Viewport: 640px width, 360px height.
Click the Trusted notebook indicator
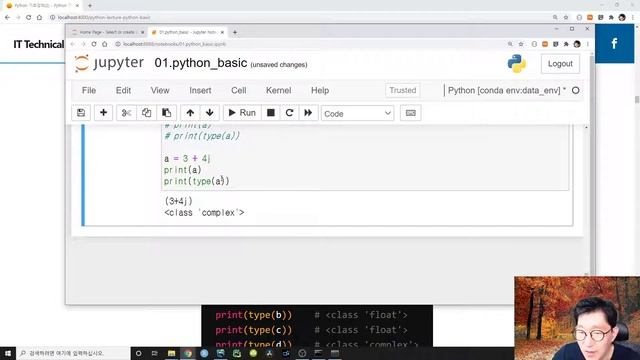(402, 90)
